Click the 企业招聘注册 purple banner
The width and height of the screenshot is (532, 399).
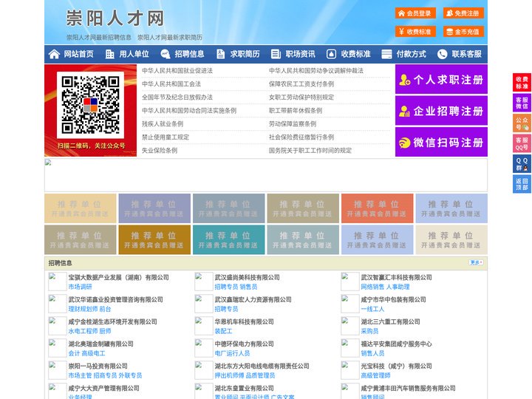(x=441, y=111)
